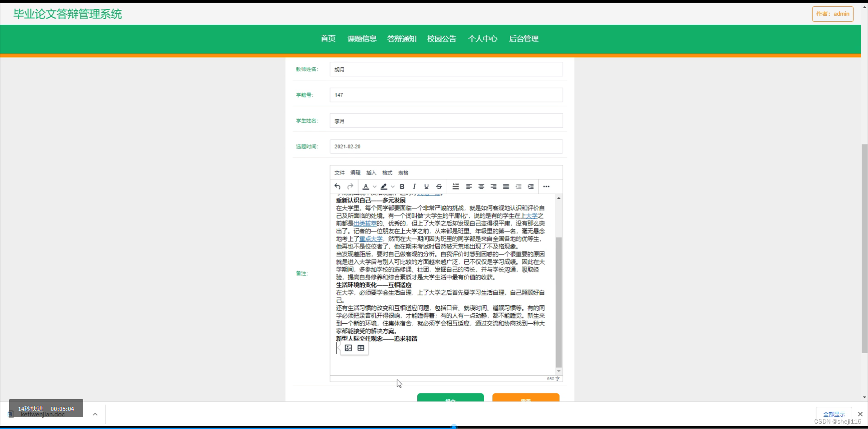The width and height of the screenshot is (868, 429).
Task: Increase the paragraph indent
Action: [x=531, y=187]
